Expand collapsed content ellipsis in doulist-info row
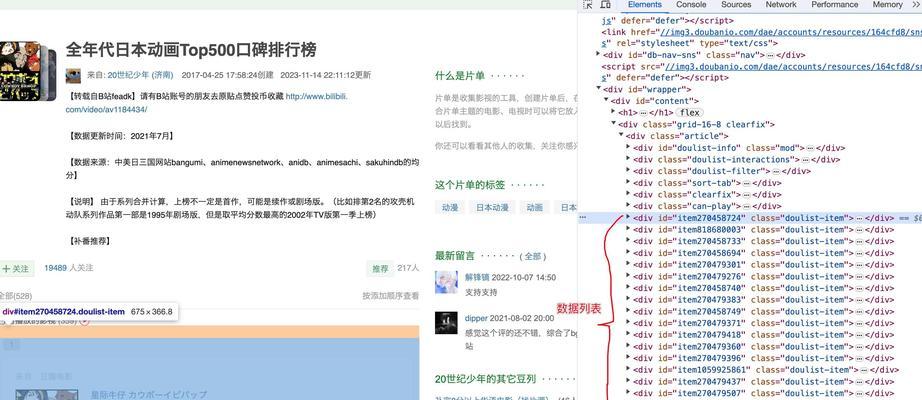 [x=810, y=148]
